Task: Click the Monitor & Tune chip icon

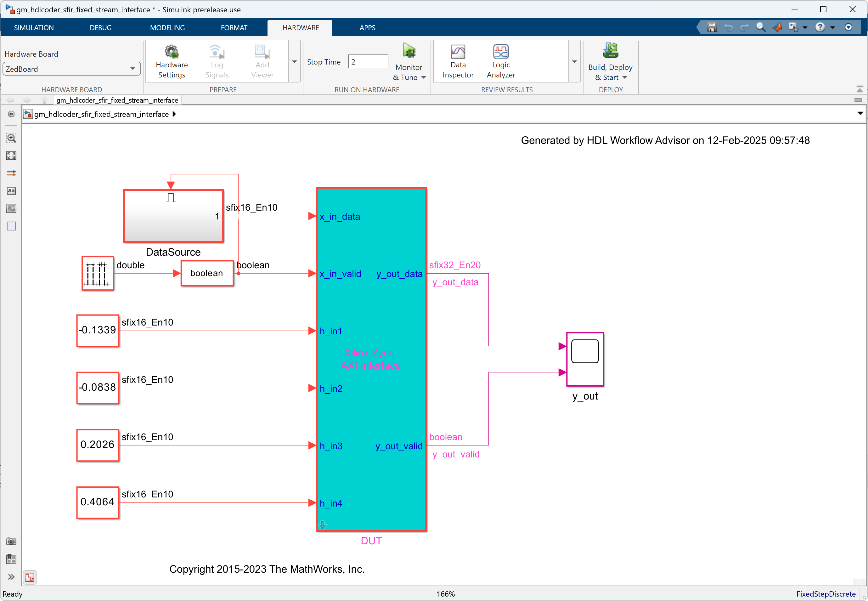Action: point(409,51)
